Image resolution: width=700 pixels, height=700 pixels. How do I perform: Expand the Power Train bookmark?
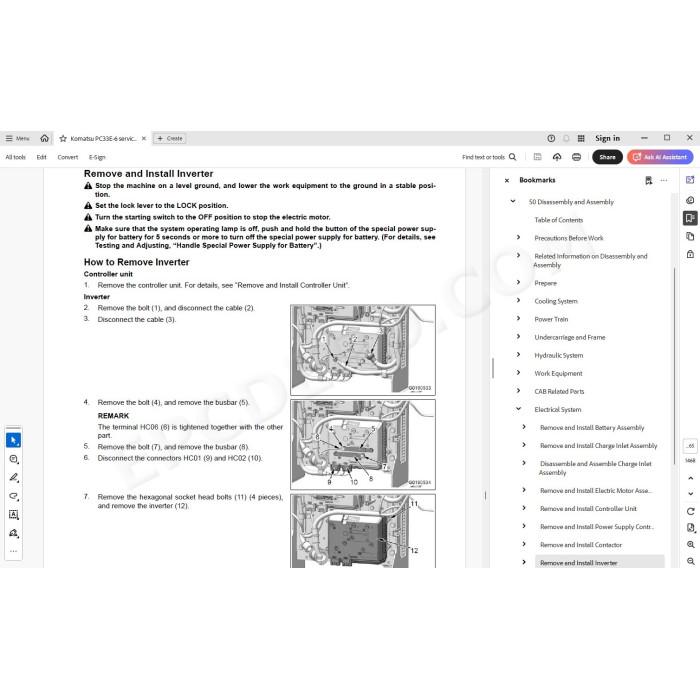click(518, 319)
